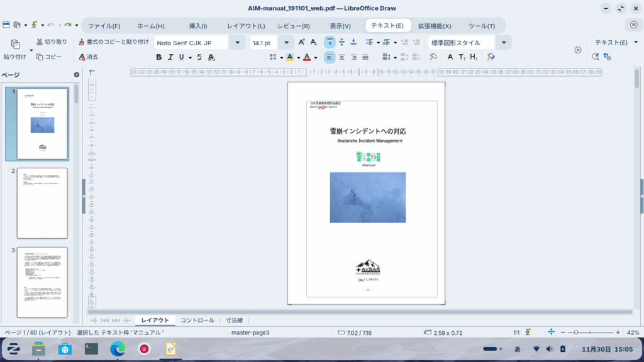Screen dimensions: 644x362
Task: Expand the font size dropdown
Action: tap(287, 43)
